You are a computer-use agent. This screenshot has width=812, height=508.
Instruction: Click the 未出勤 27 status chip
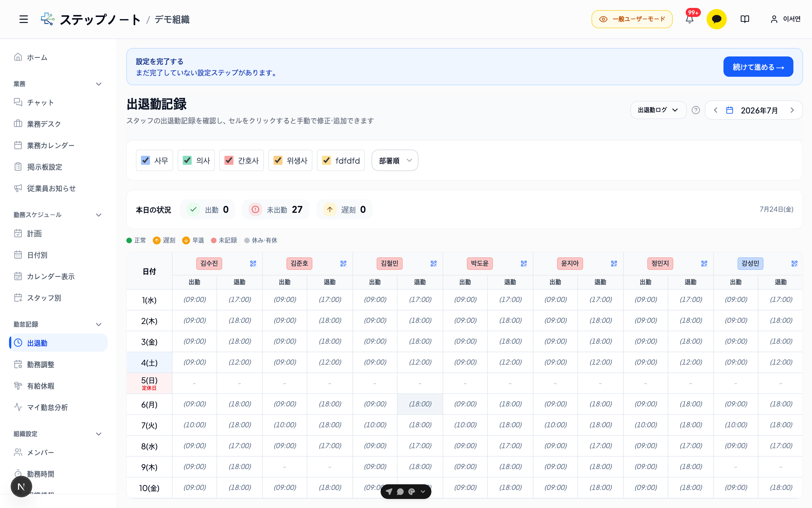(x=275, y=210)
